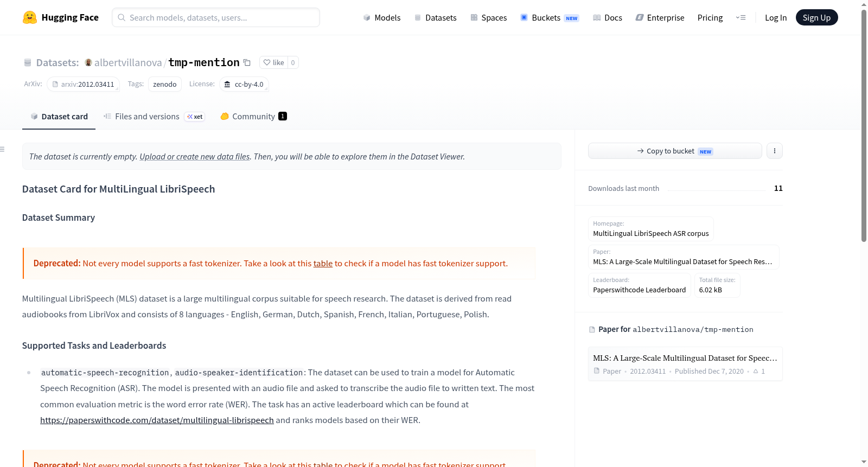Open the MLS paper card published Dec 7, 2020
The height and width of the screenshot is (467, 868).
(685, 364)
